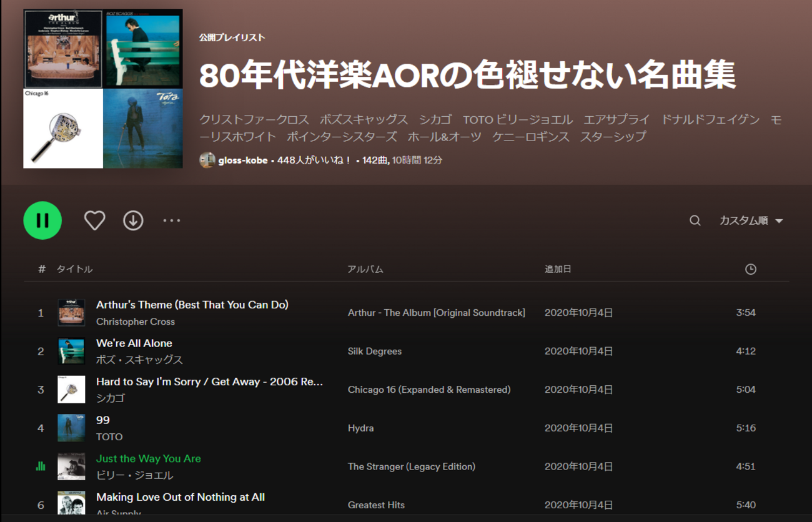Select the track titled 99
The height and width of the screenshot is (522, 812).
103,420
